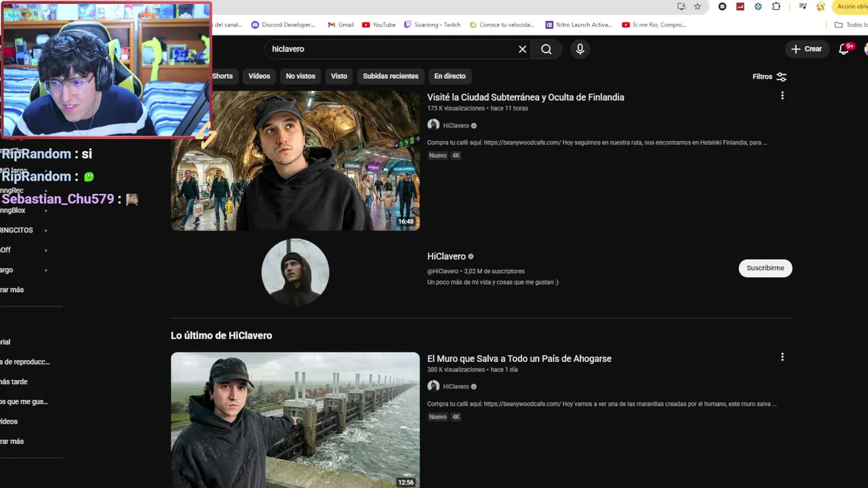This screenshot has height=488, width=868.
Task: Open the Si me Rio, Compro bookmark
Action: (x=654, y=24)
